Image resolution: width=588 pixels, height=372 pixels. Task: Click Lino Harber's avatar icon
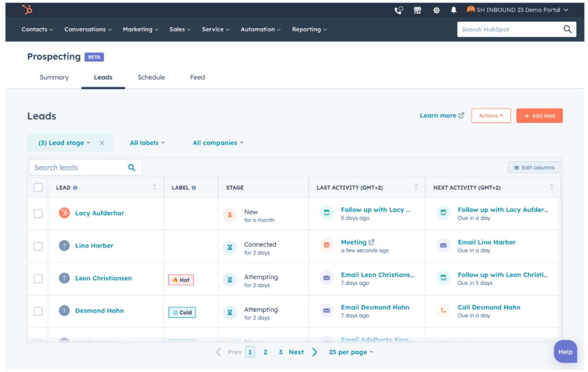coord(64,246)
